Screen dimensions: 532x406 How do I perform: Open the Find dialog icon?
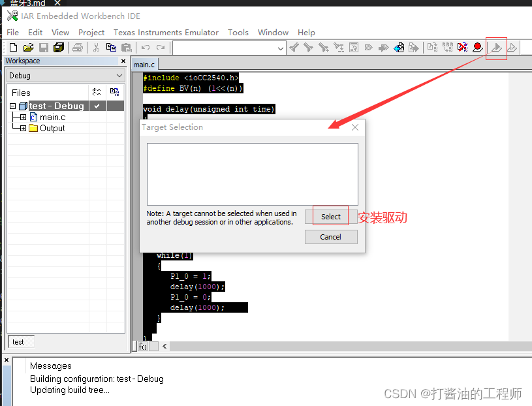[x=324, y=48]
